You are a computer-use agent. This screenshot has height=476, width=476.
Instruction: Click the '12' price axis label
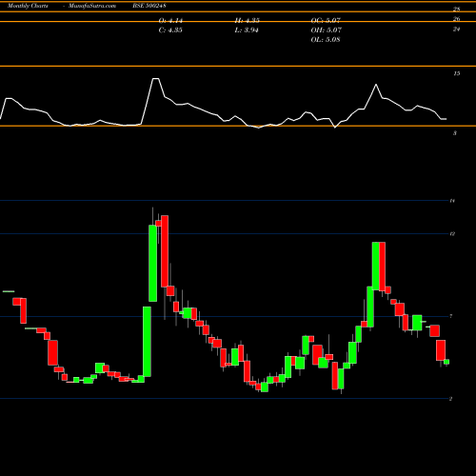(452, 234)
